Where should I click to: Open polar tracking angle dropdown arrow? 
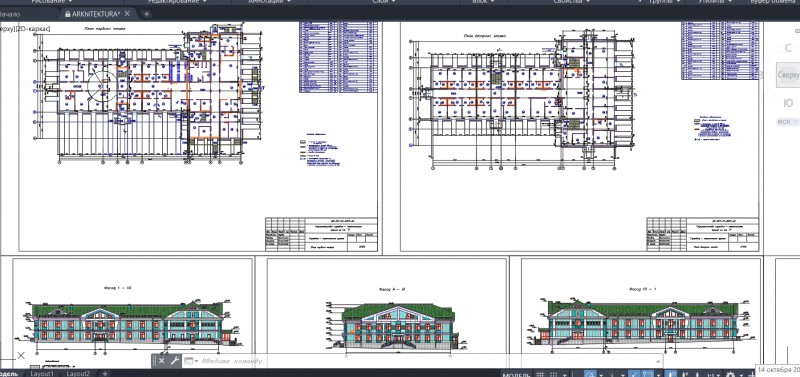tap(601, 374)
